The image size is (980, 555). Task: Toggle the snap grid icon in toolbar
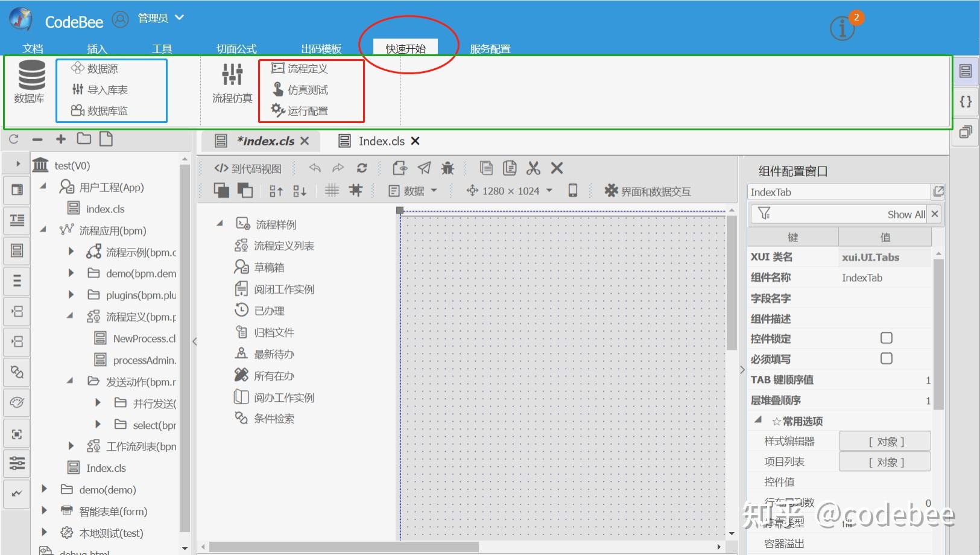coord(356,190)
